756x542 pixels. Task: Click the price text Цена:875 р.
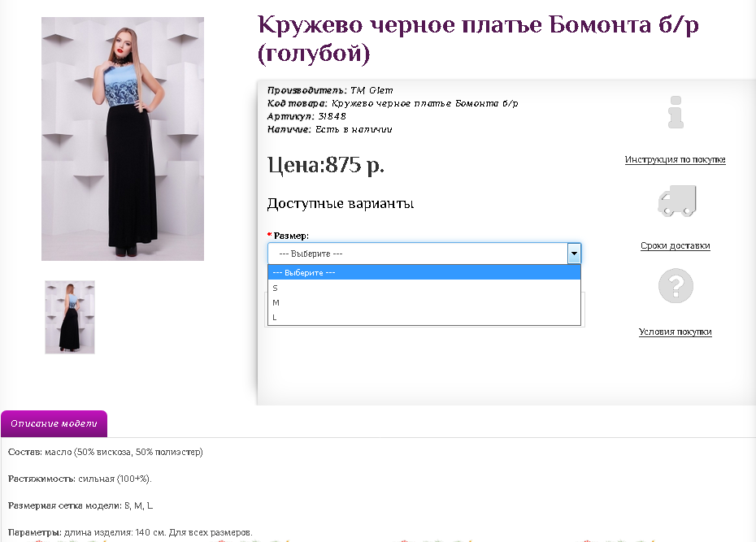pos(326,165)
